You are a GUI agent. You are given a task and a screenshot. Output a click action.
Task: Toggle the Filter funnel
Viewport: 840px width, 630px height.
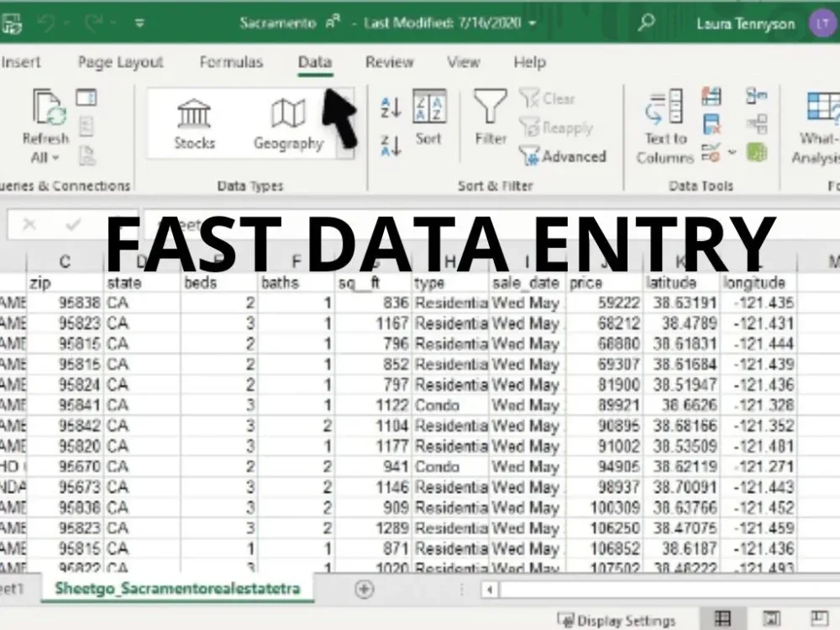tap(491, 118)
